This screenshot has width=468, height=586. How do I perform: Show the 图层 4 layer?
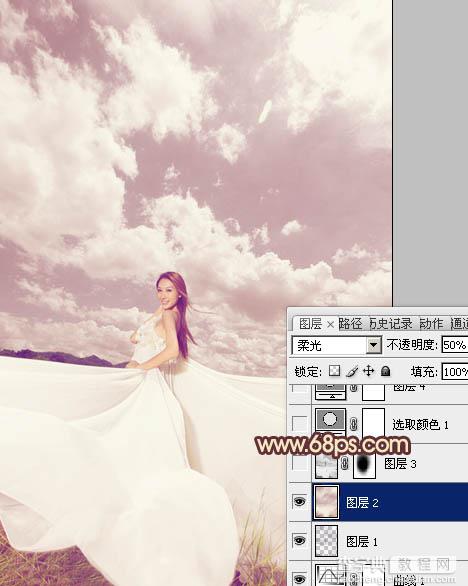click(299, 389)
